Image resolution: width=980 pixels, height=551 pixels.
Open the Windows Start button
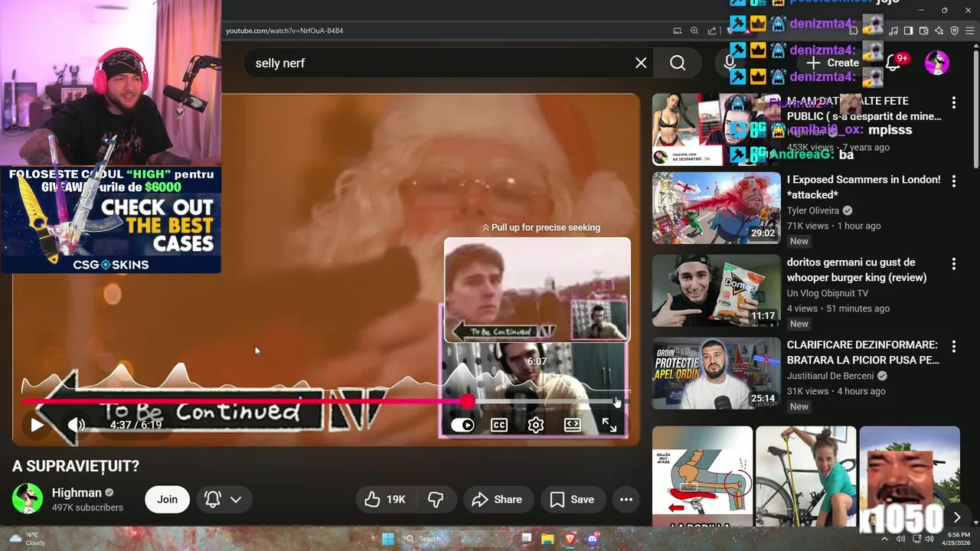(x=387, y=539)
